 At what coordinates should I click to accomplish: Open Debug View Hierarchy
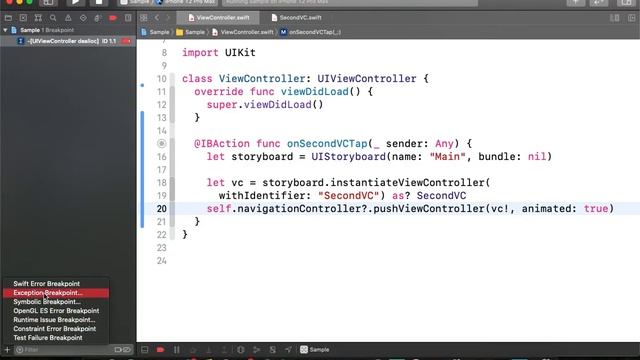point(241,350)
